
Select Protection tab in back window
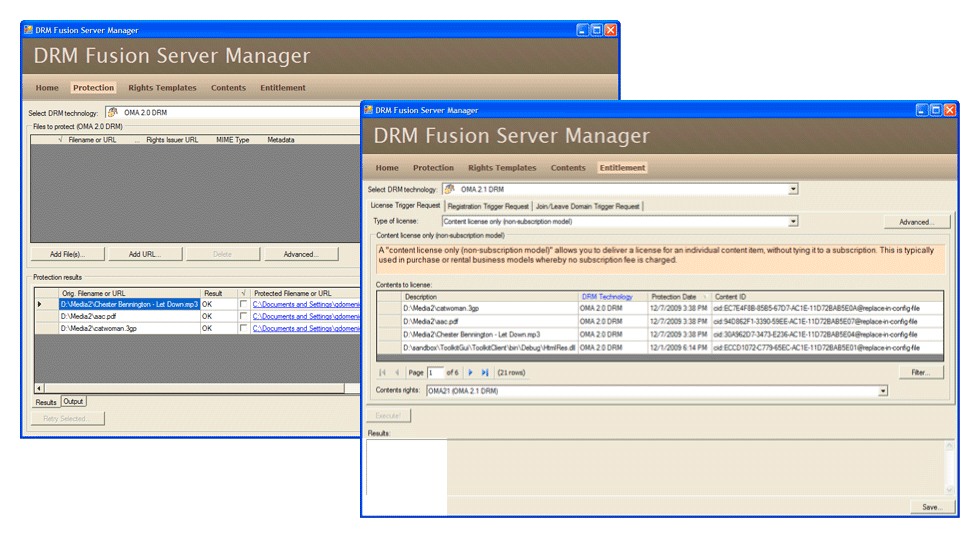click(x=93, y=88)
